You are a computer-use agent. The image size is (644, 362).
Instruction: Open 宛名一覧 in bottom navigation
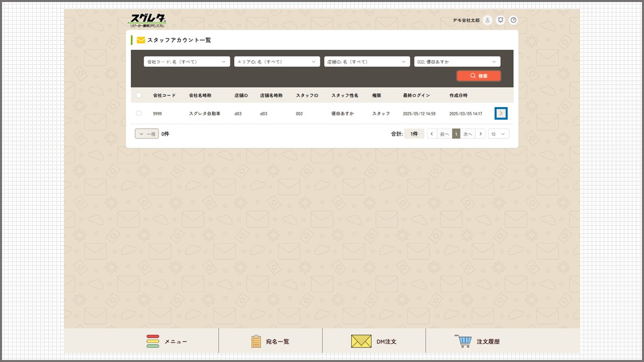pyautogui.click(x=270, y=341)
